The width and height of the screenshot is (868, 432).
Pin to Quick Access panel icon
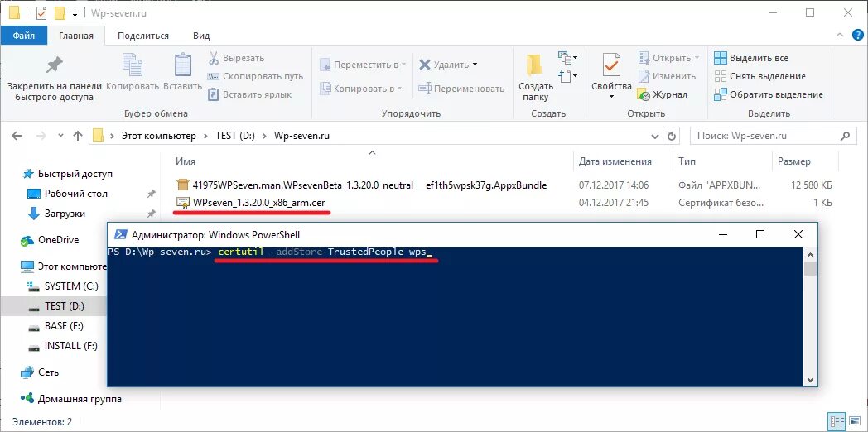point(55,65)
